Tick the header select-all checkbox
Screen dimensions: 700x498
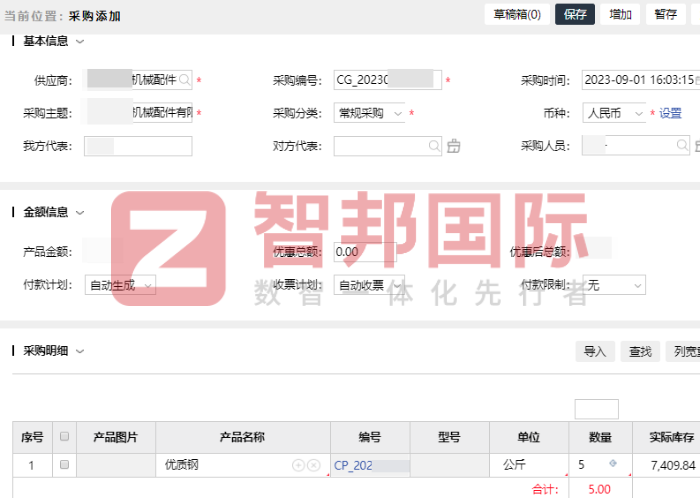click(x=64, y=436)
